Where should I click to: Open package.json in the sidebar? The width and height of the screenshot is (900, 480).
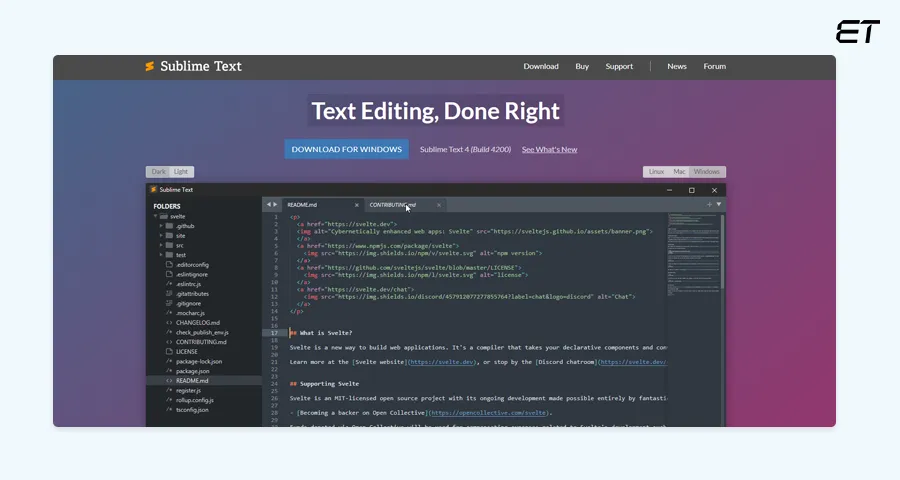[x=192, y=371]
